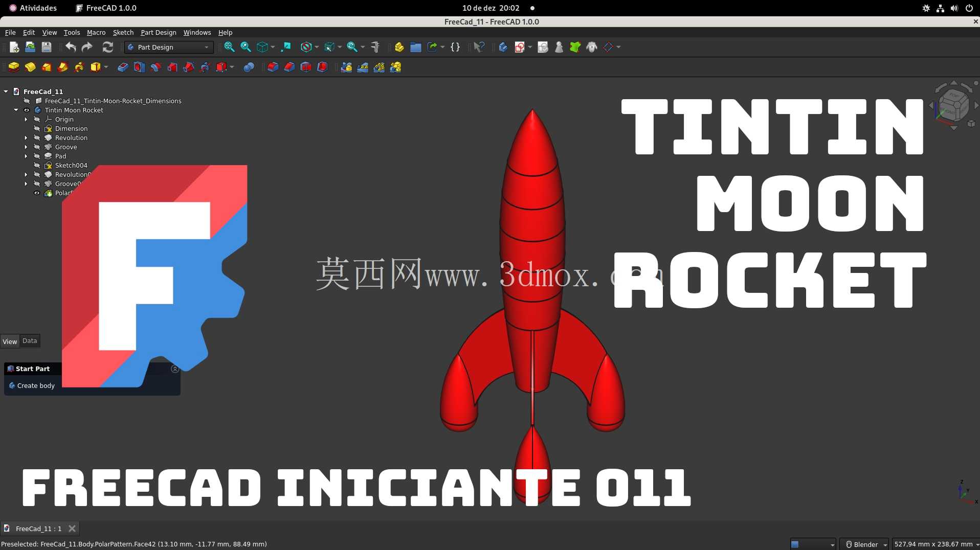Select the Additive Helix tool
Screen dimensions: 980x550
(x=79, y=67)
